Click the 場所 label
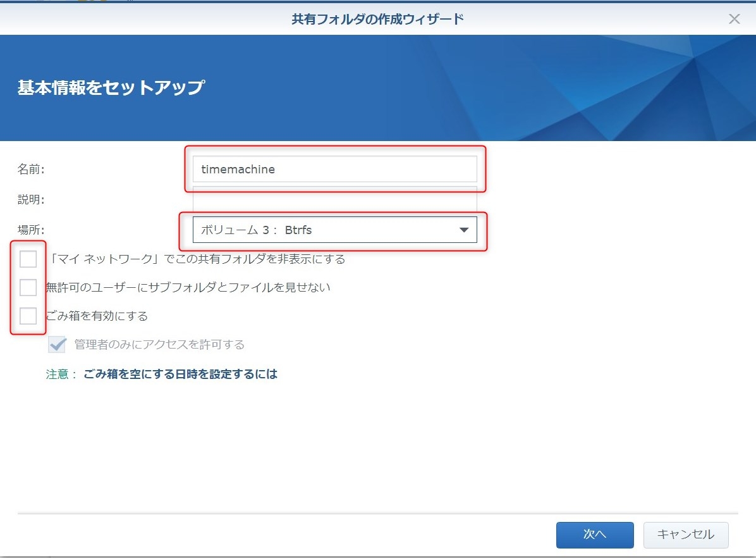Image resolution: width=756 pixels, height=558 pixels. (x=31, y=230)
